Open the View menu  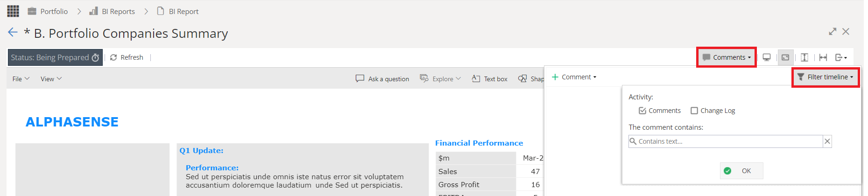pos(51,79)
